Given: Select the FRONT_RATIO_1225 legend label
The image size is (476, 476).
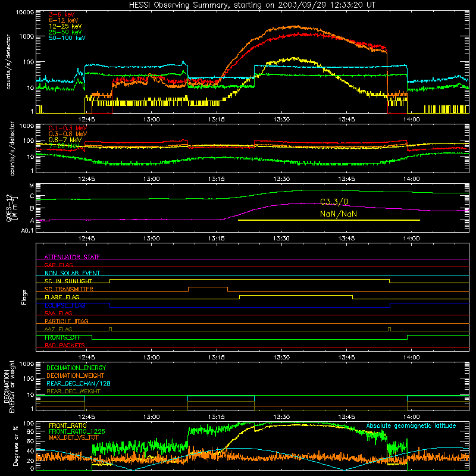Looking at the screenshot, I should click(x=77, y=431).
